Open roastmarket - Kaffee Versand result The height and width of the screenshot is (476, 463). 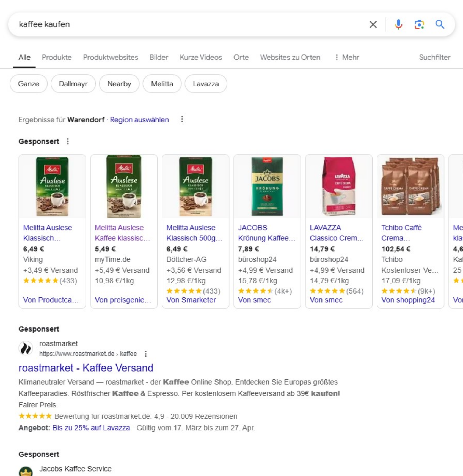click(x=86, y=368)
